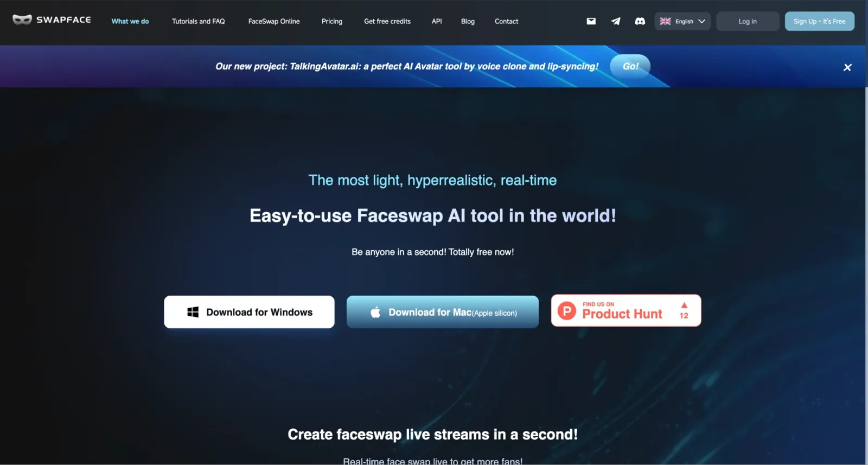The width and height of the screenshot is (868, 465).
Task: Click Sign Up - It's Free
Action: (x=820, y=21)
